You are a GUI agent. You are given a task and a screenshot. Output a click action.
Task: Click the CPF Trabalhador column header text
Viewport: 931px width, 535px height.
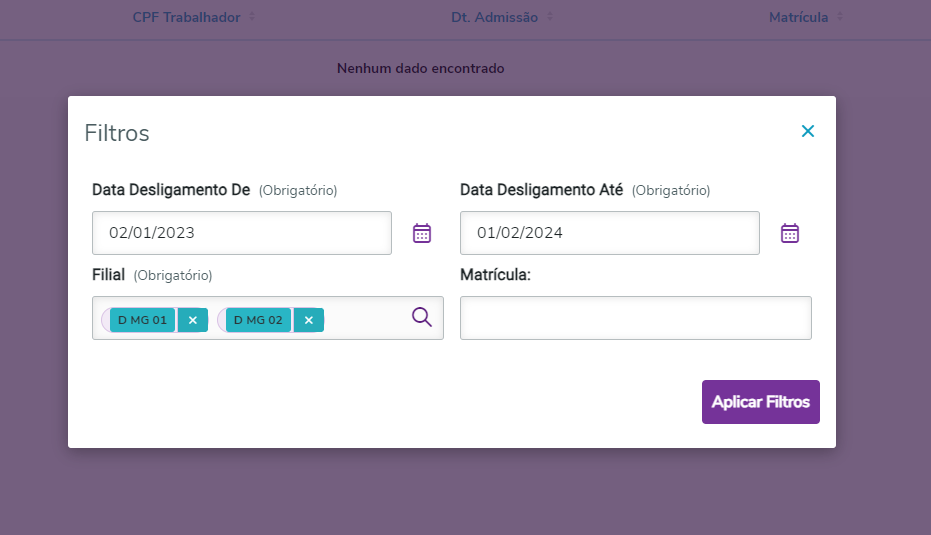[186, 17]
